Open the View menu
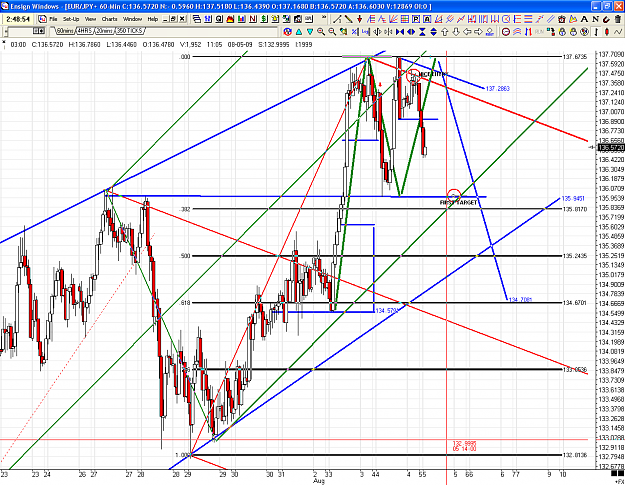Viewport: 625px width, 485px height. point(90,19)
